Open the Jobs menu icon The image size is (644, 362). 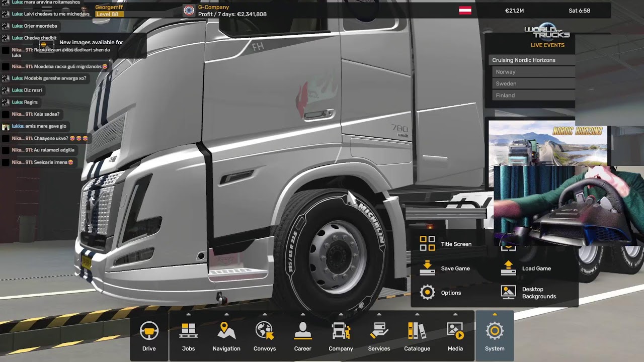click(x=189, y=331)
